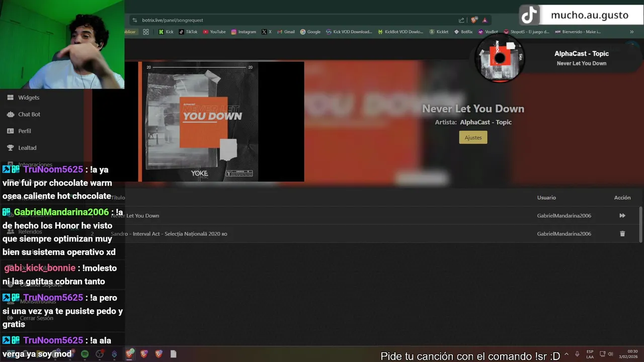Open the bookmarks apps grid icon

click(x=146, y=32)
